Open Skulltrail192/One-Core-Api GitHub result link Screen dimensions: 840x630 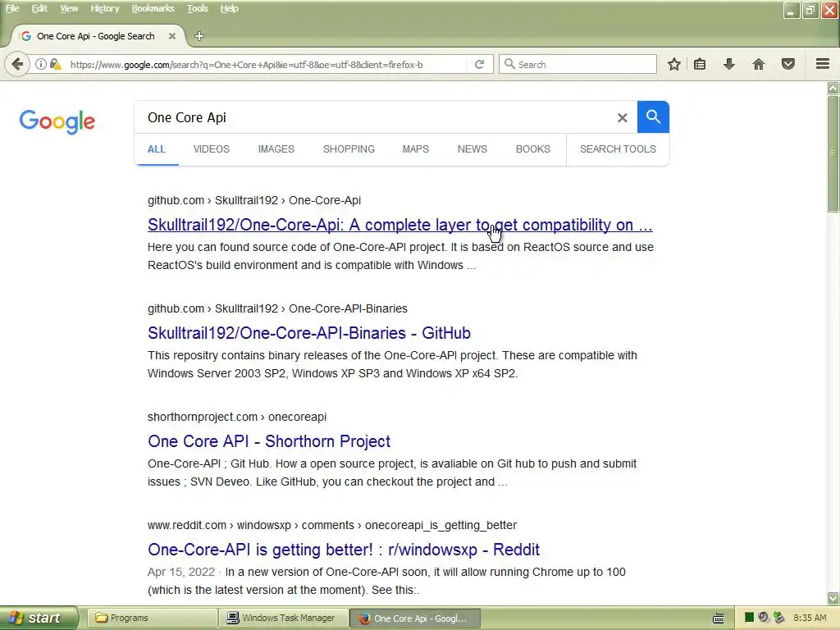coord(399,225)
